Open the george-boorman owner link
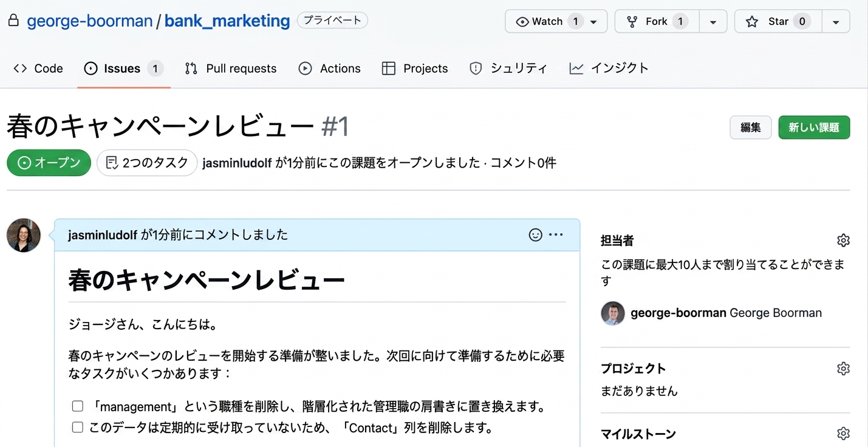Image resolution: width=868 pixels, height=447 pixels. tap(90, 21)
